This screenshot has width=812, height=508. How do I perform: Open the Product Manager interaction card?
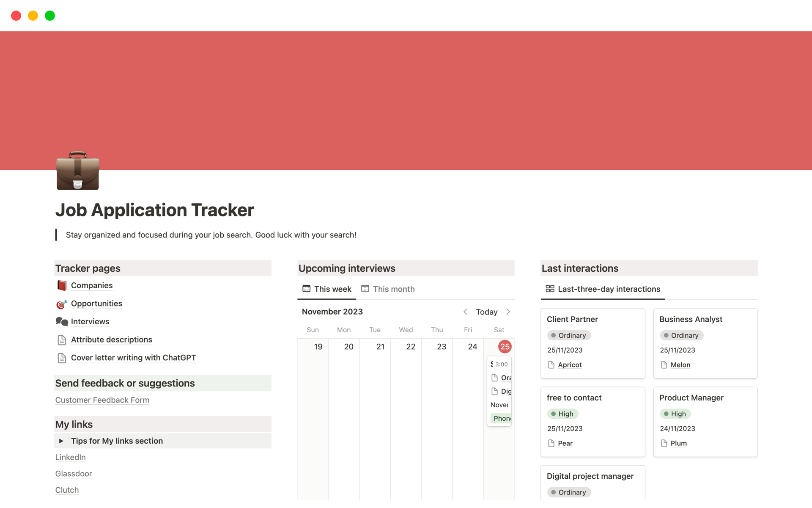coord(691,398)
